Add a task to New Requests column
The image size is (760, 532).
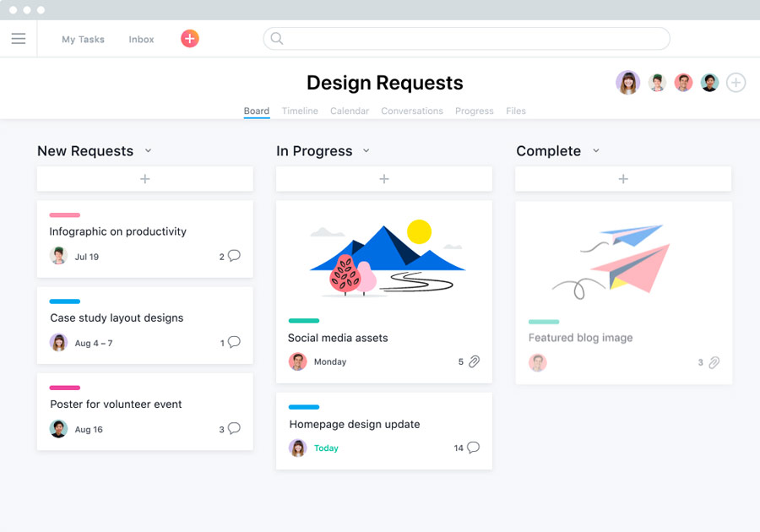(x=144, y=179)
